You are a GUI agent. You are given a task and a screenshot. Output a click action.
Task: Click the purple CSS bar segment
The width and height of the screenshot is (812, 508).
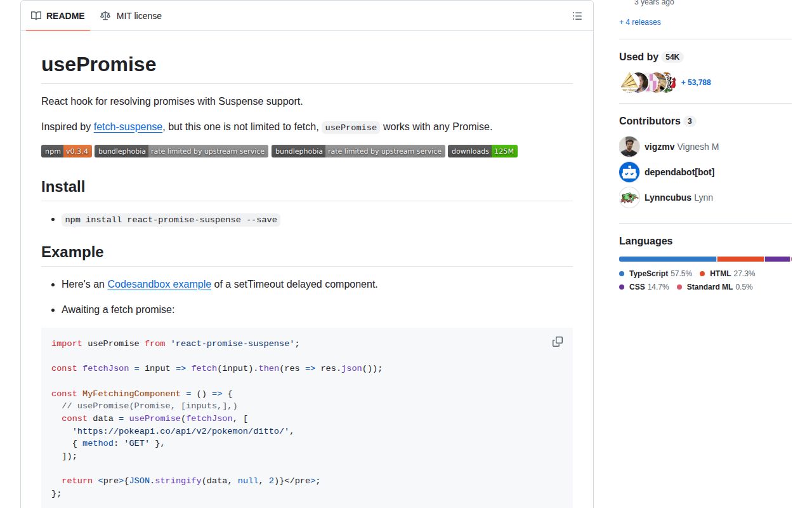point(777,259)
